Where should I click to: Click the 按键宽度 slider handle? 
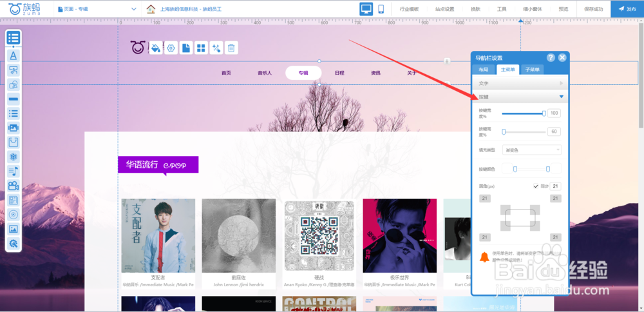(x=544, y=113)
